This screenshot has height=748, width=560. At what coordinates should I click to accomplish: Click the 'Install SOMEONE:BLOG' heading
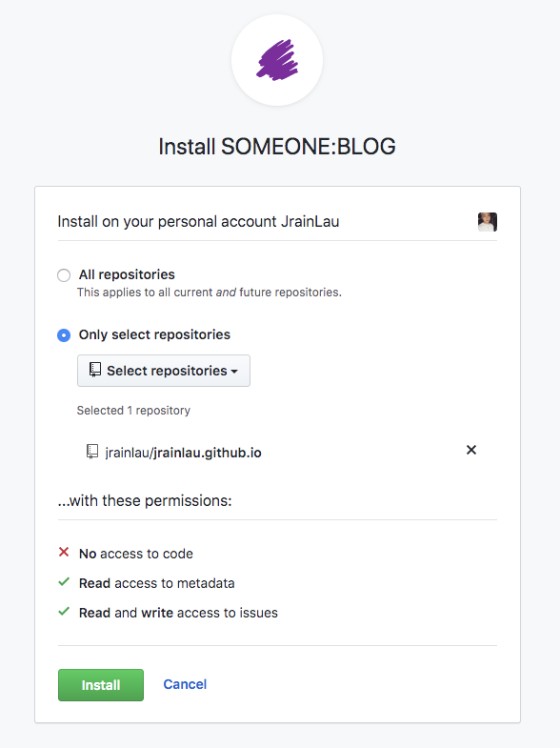pyautogui.click(x=277, y=147)
